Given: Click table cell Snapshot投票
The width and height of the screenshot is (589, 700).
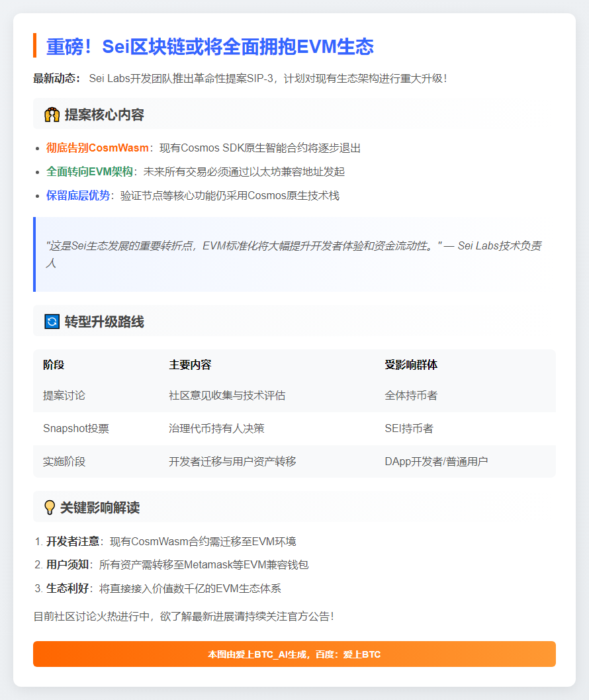Looking at the screenshot, I should click(x=76, y=428).
